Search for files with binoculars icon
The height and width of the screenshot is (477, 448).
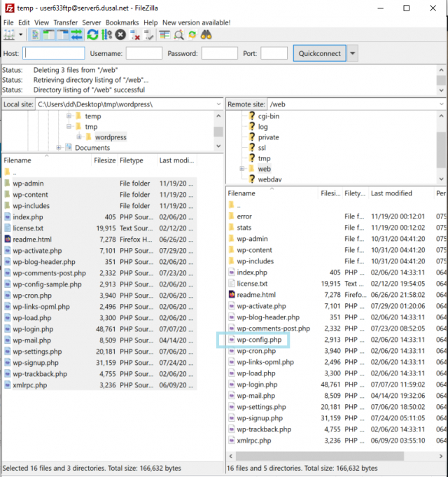pos(206,35)
